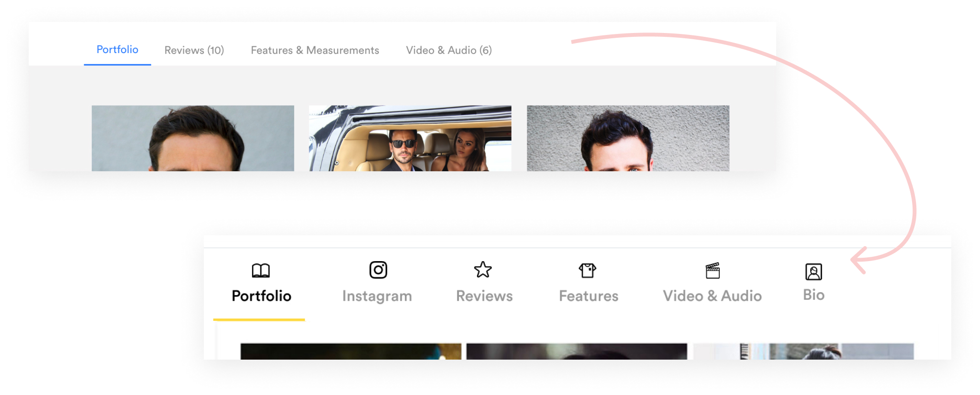Click the Portfolio open-book icon
The image size is (980, 395).
pos(261,271)
